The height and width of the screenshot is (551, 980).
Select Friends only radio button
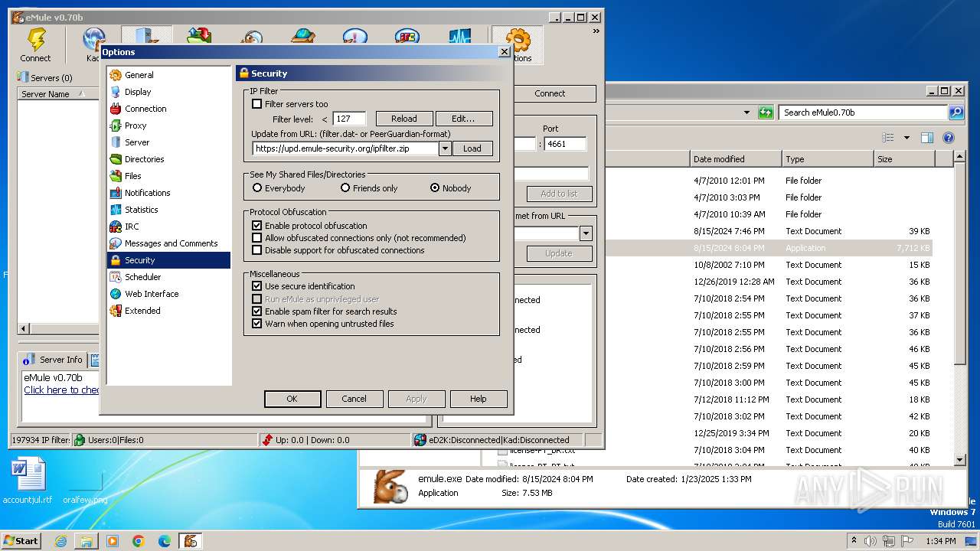(345, 188)
